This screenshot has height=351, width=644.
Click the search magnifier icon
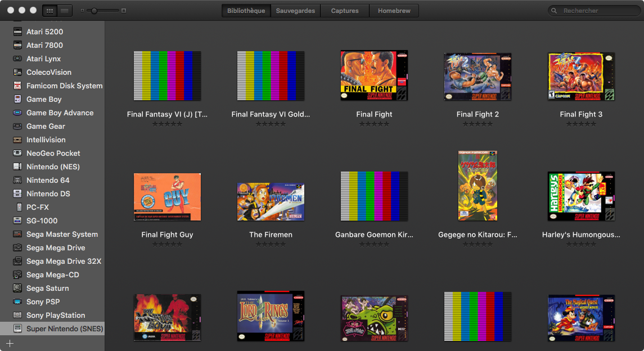pos(554,11)
